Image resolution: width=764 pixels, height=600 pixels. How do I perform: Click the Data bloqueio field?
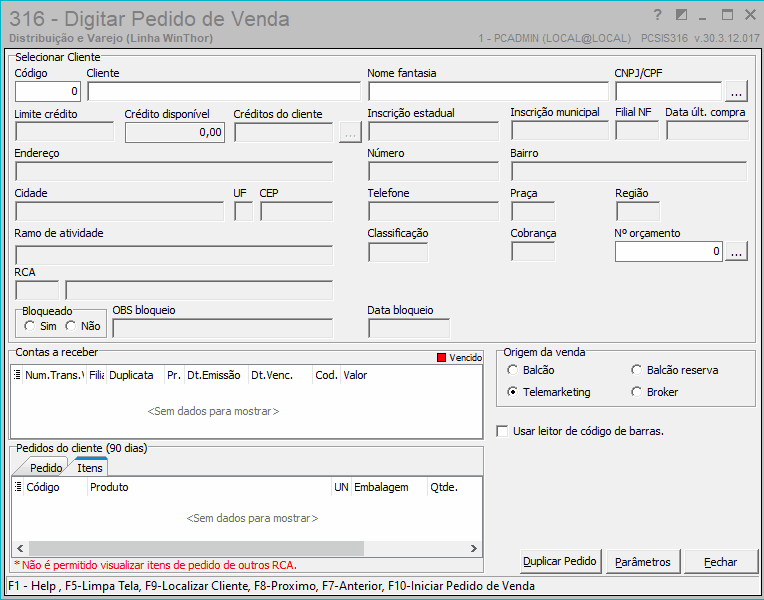click(409, 328)
